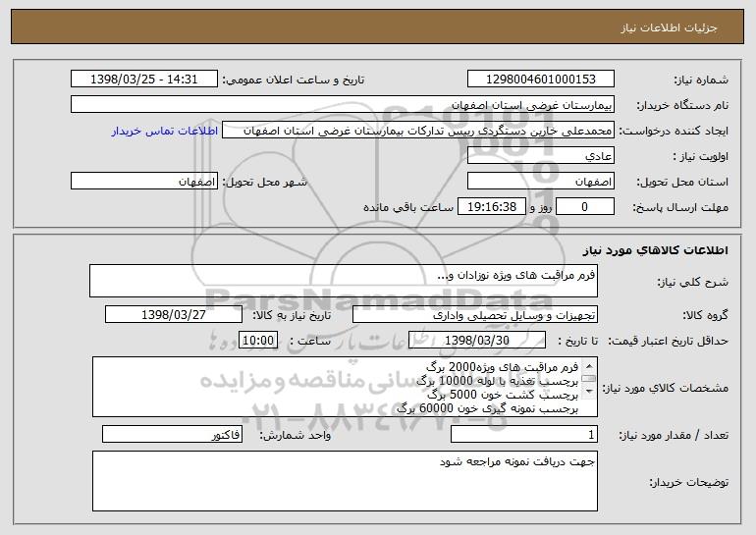Click the header title جزئیات اطلاعات نیاز

pyautogui.click(x=669, y=27)
